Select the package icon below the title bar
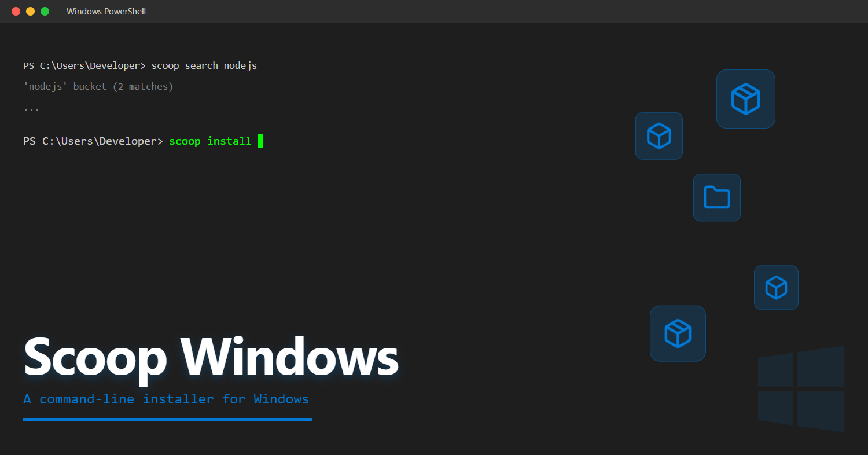 pyautogui.click(x=659, y=135)
